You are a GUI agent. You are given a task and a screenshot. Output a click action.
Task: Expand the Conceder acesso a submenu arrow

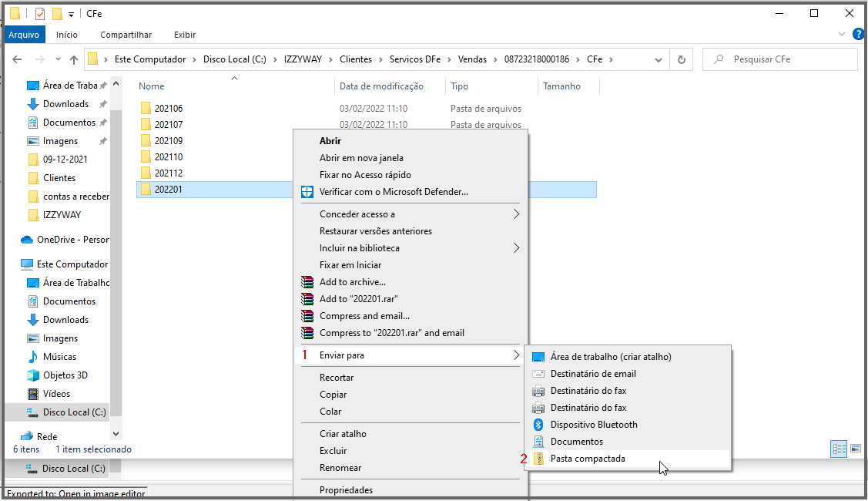click(516, 214)
